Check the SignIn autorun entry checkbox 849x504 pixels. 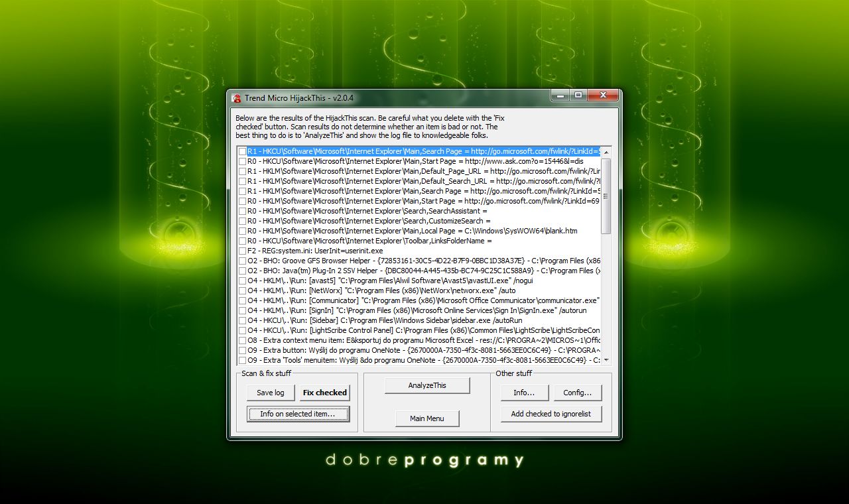click(243, 310)
